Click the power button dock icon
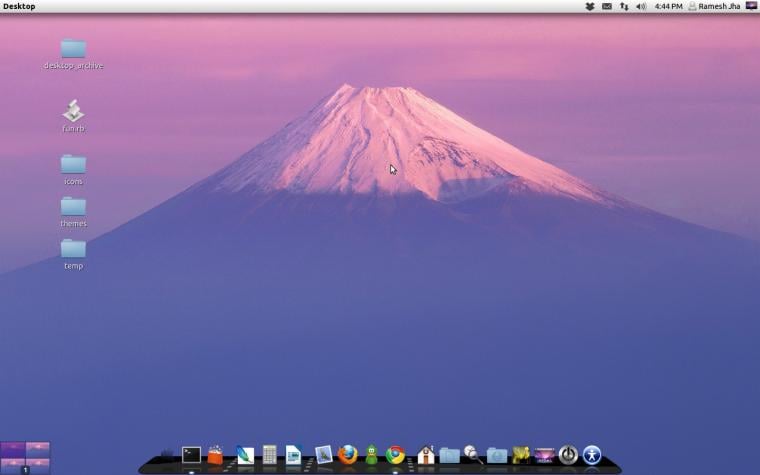 [568, 455]
